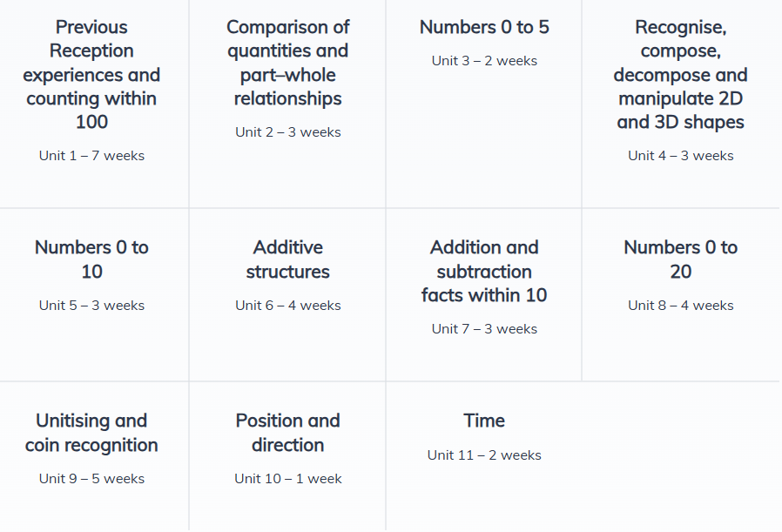The image size is (782, 532).
Task: Select the Unit 9 – 5 weeks text
Action: (x=91, y=479)
